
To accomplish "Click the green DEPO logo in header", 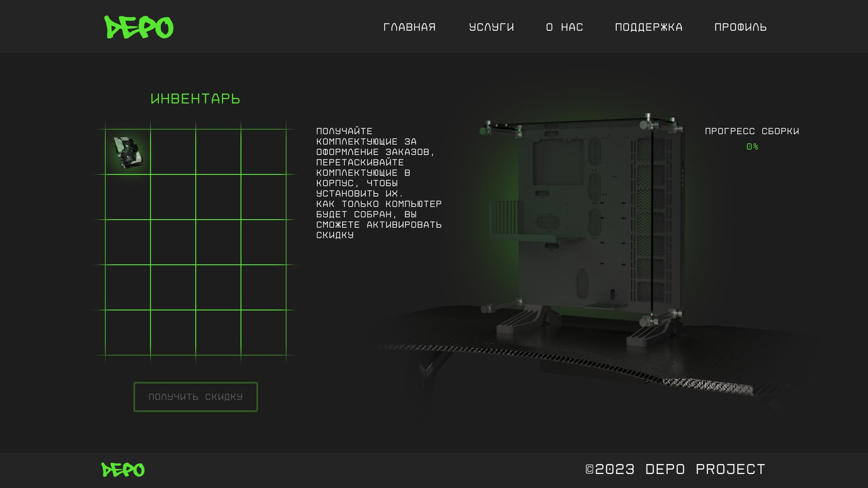I will [x=138, y=27].
